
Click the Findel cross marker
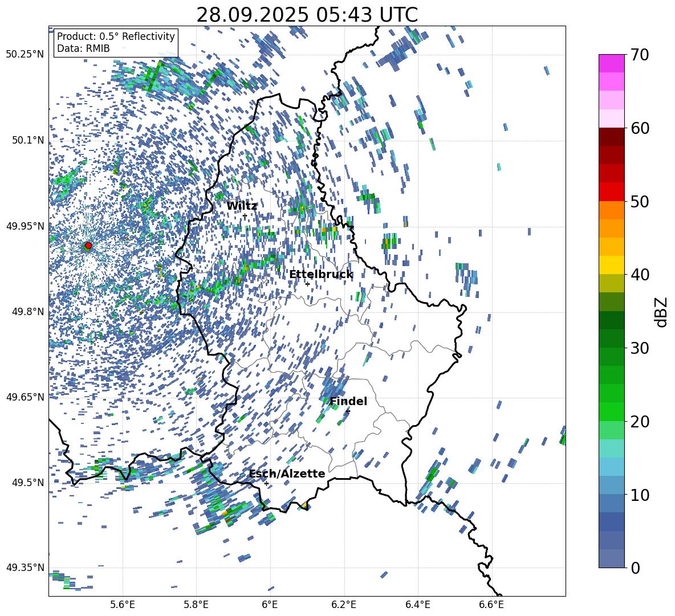tap(348, 411)
